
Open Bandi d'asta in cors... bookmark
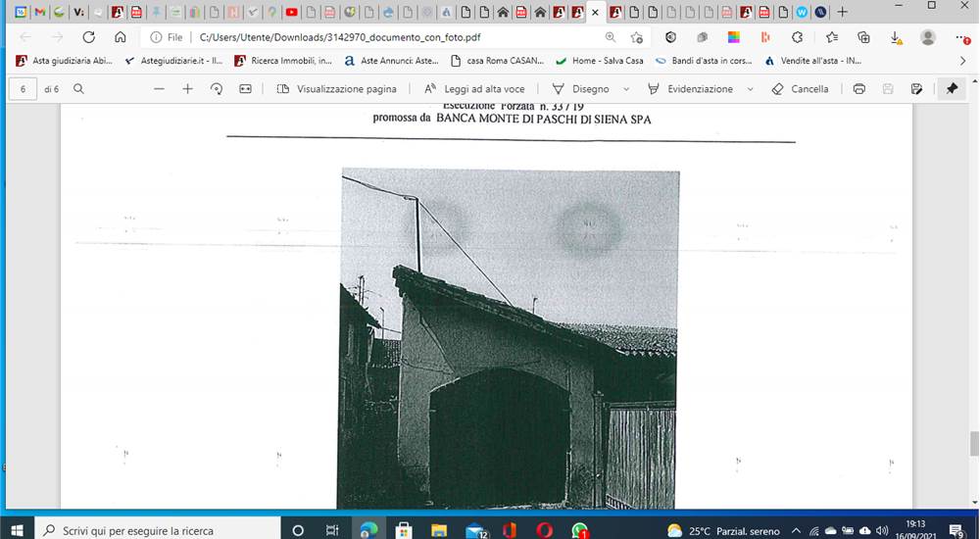pos(704,61)
